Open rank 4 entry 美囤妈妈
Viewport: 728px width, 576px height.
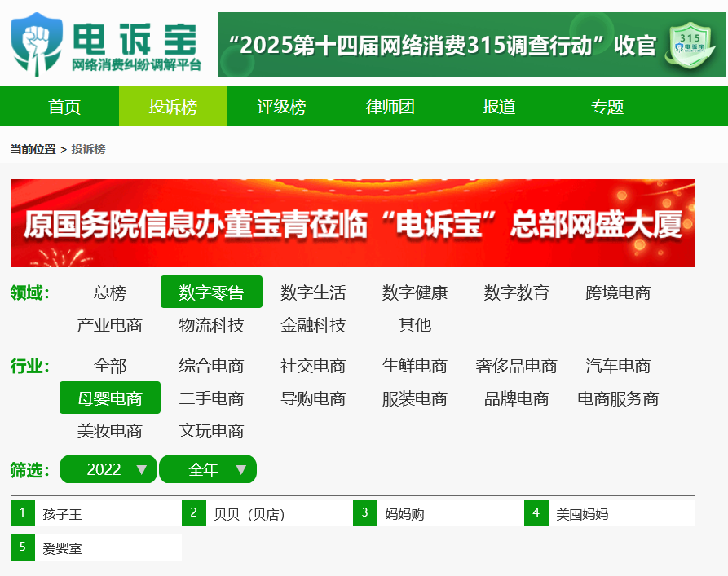(x=610, y=513)
